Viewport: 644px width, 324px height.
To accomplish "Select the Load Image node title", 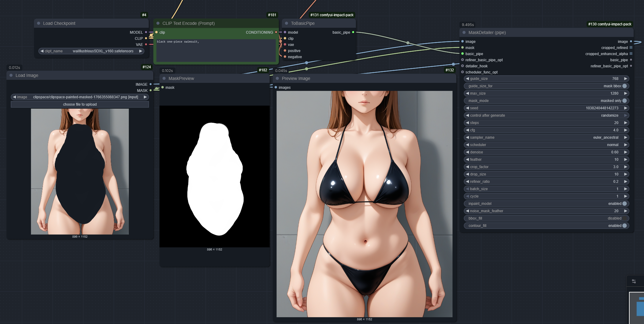I will [27, 75].
